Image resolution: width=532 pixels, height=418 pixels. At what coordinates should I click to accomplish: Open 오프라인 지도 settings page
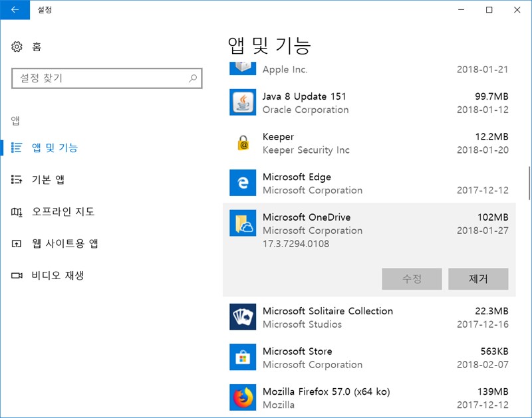[x=63, y=211]
